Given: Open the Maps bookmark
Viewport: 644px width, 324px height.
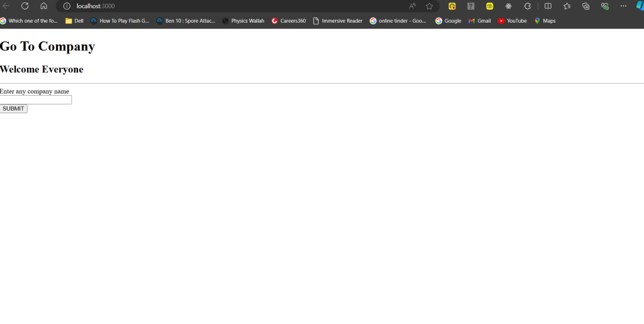Looking at the screenshot, I should pyautogui.click(x=545, y=21).
